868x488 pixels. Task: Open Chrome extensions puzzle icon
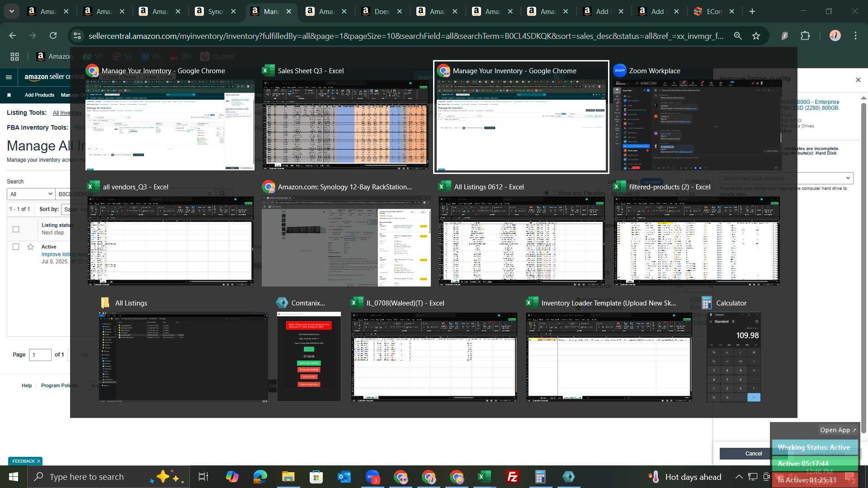(x=806, y=36)
